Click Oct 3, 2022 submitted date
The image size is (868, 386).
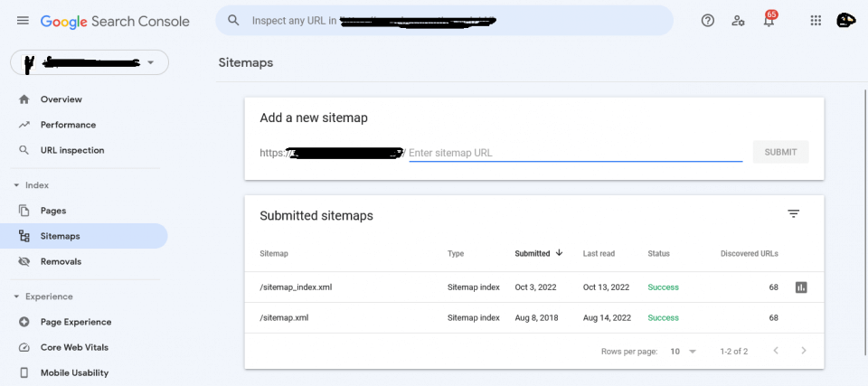535,287
